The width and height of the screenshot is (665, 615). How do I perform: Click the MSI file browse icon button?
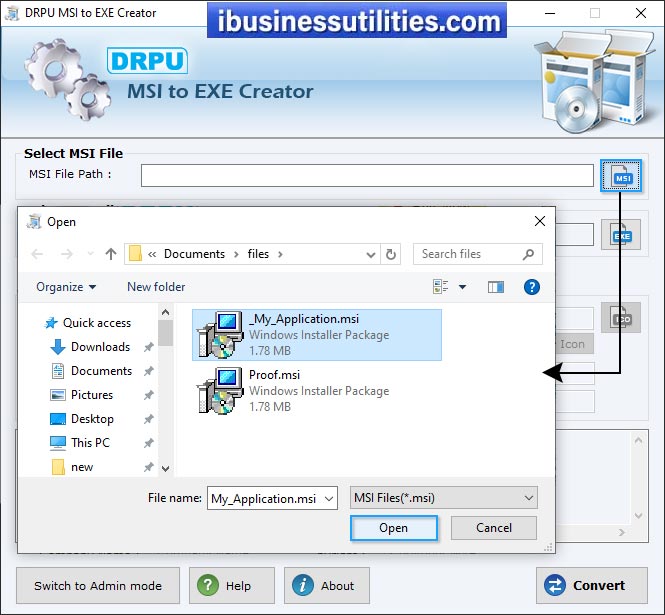[x=620, y=176]
